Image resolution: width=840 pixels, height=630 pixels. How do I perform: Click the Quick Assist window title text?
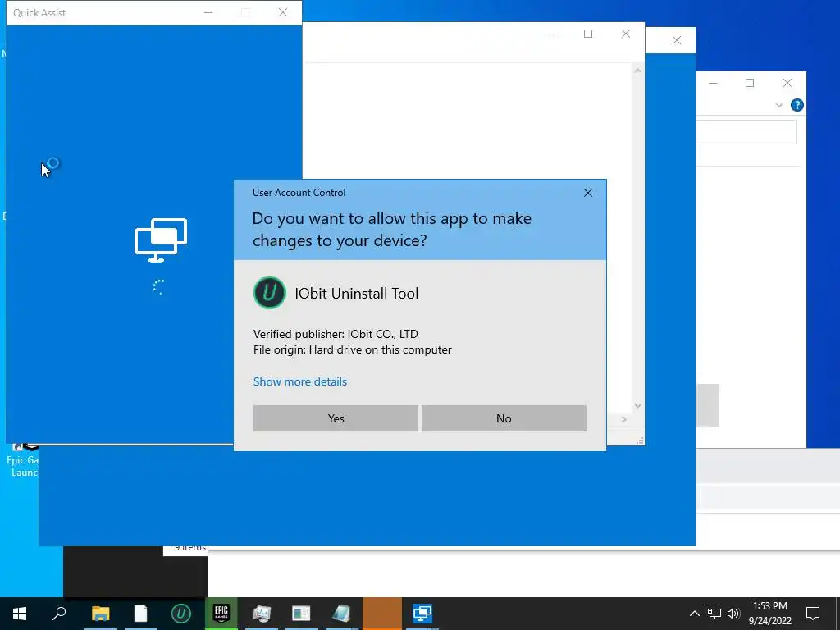coord(39,13)
